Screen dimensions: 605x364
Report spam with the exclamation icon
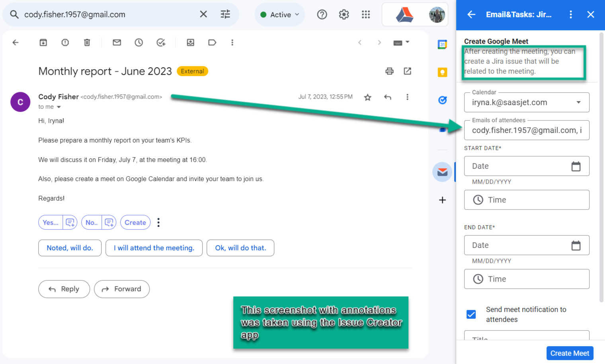click(65, 43)
